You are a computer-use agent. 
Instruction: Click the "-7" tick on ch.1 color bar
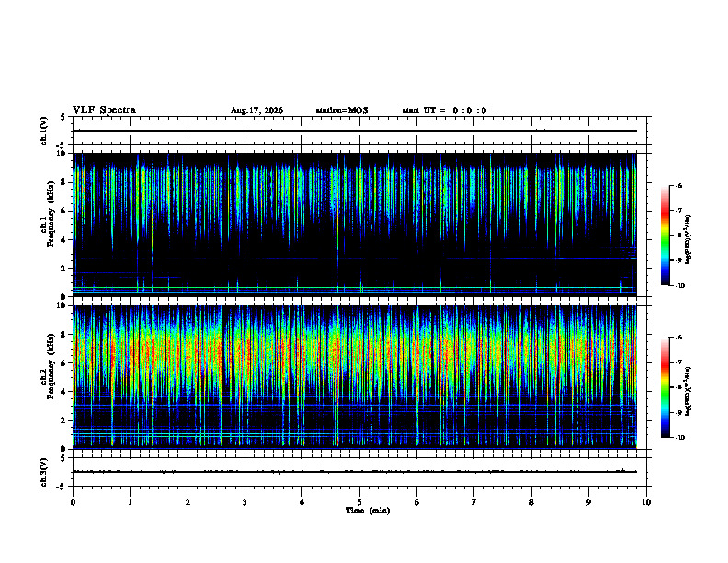pyautogui.click(x=678, y=211)
